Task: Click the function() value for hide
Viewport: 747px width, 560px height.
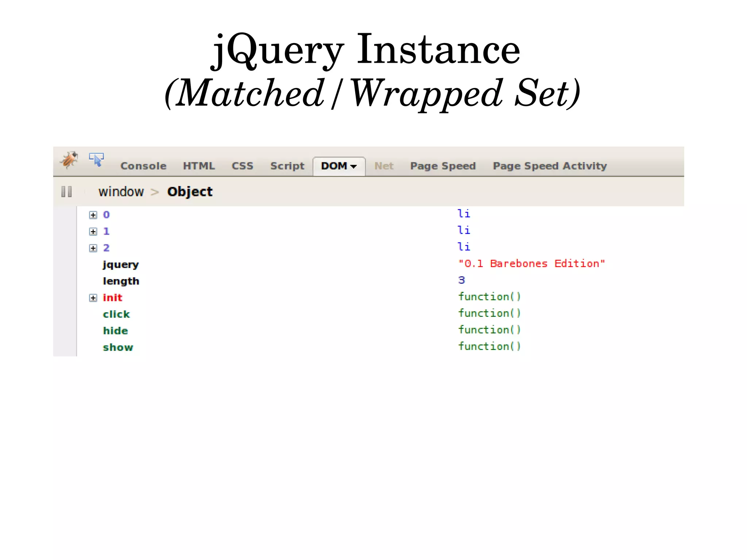Action: click(489, 329)
